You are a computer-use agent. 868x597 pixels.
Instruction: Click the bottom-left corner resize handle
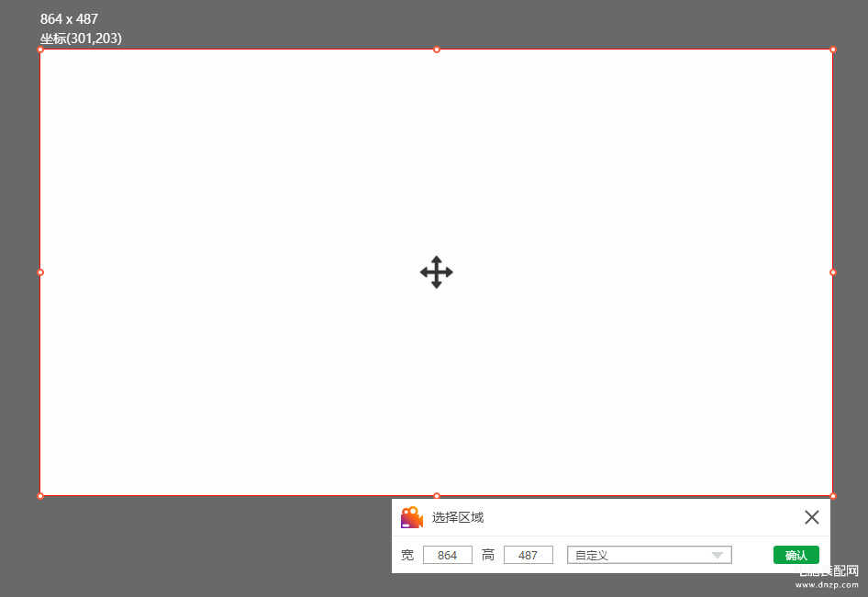40,496
